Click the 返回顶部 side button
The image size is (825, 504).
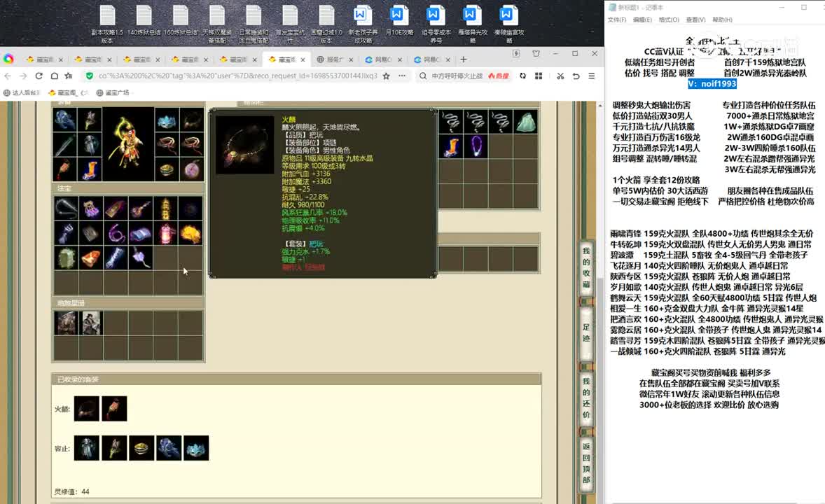pos(586,463)
